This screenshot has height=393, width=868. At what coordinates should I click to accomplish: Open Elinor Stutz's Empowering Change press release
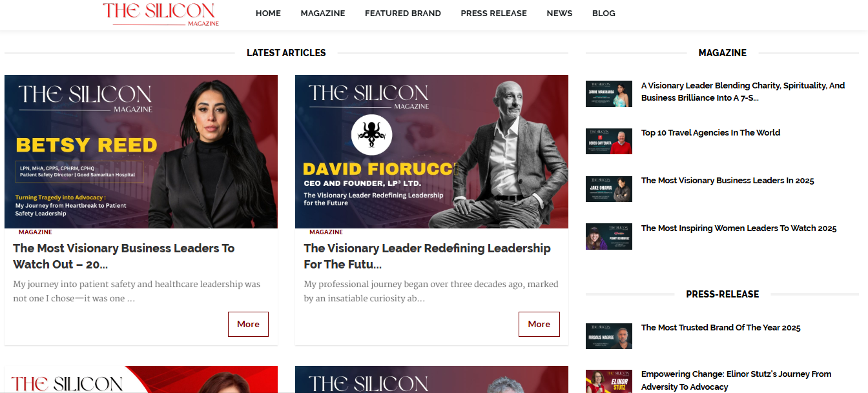(736, 381)
